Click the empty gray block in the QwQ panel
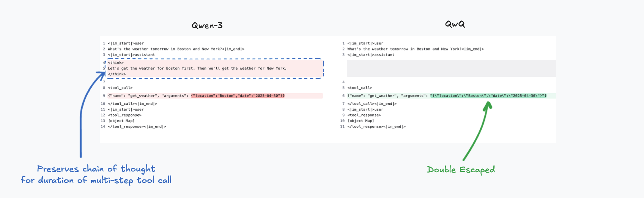The height and width of the screenshot is (198, 644). tap(451, 69)
